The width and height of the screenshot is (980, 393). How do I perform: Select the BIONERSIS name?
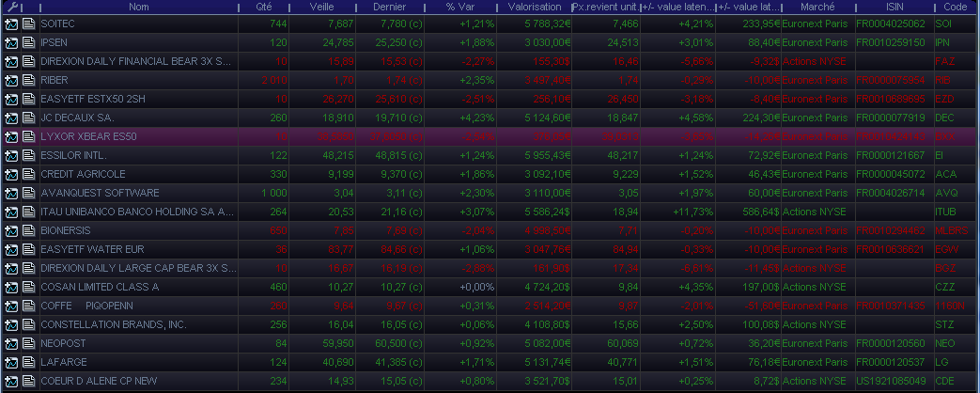coord(66,230)
